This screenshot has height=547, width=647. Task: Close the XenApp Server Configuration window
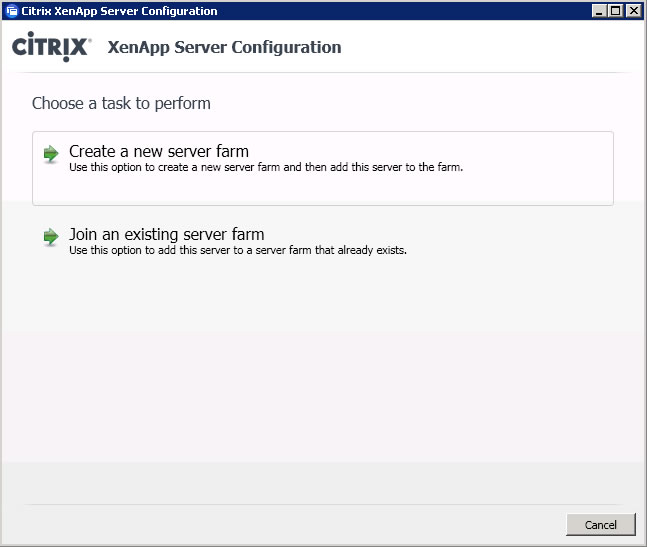(633, 11)
